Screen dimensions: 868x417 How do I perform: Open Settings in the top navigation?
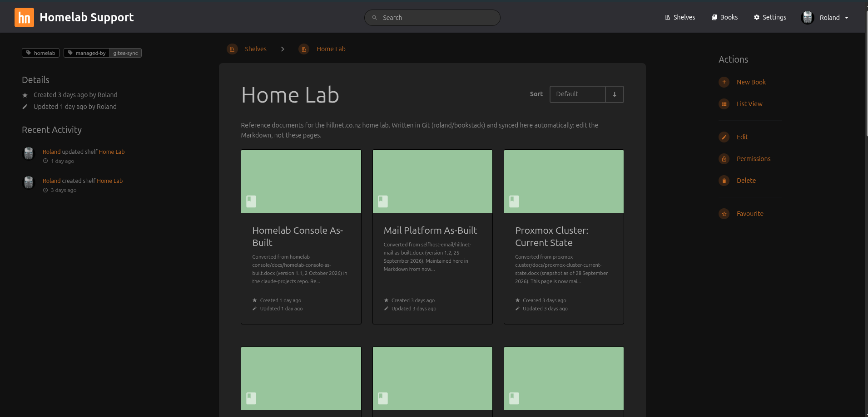click(770, 17)
